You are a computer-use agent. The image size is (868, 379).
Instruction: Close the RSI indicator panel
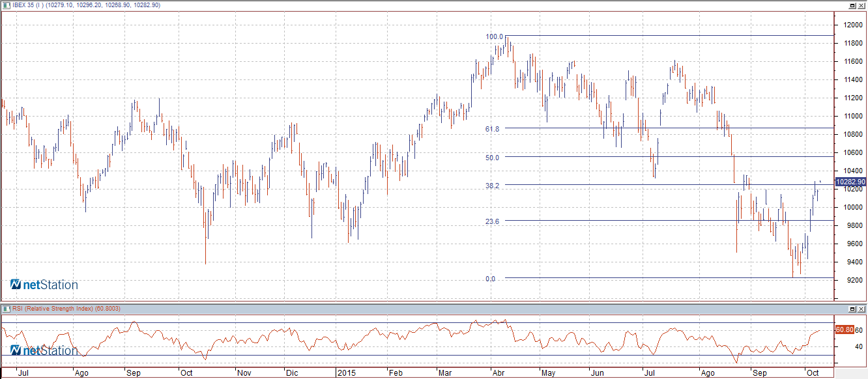click(x=861, y=308)
